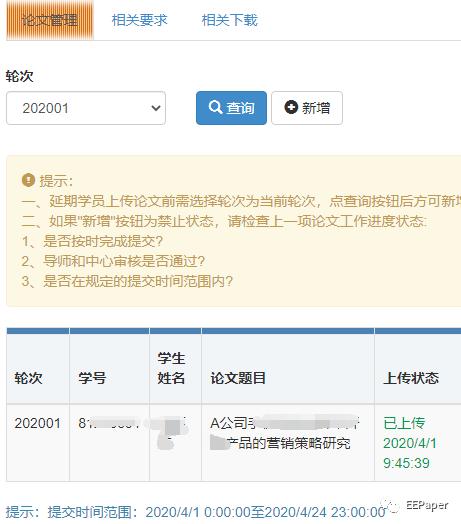The width and height of the screenshot is (461, 524).
Task: Open the 论文管理 tab
Action: pyautogui.click(x=50, y=20)
